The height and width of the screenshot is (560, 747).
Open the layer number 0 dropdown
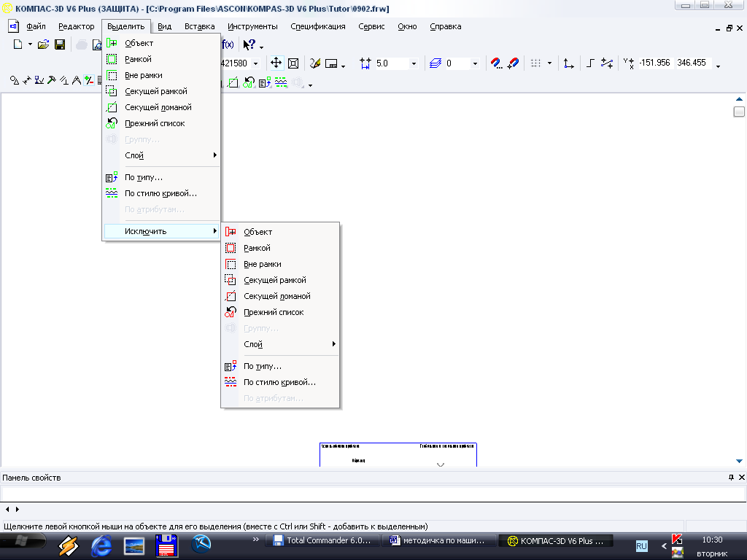474,63
